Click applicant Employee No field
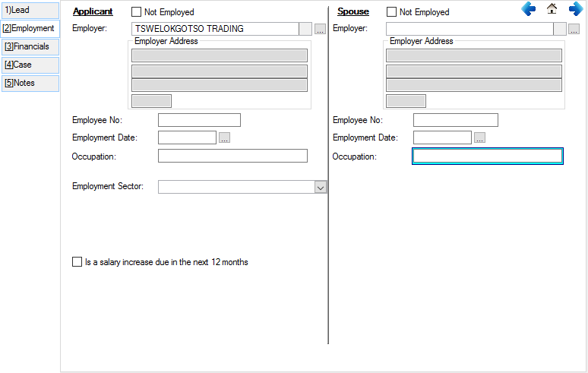This screenshot has width=588, height=373. pyautogui.click(x=199, y=120)
